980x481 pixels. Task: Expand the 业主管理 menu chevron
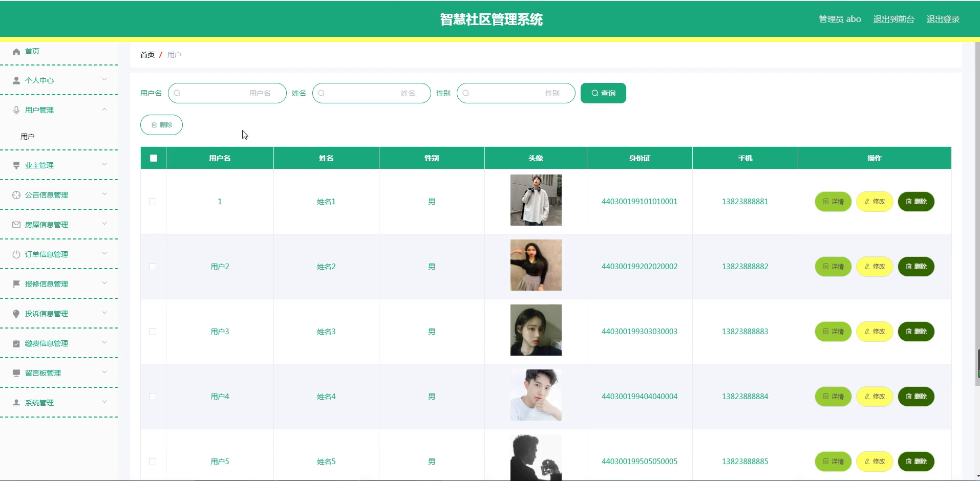104,165
